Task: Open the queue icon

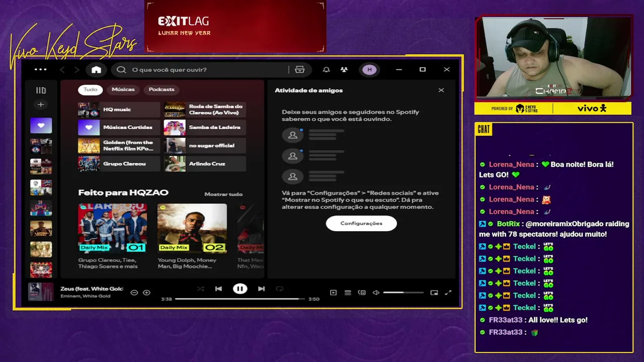Action: coord(348,293)
